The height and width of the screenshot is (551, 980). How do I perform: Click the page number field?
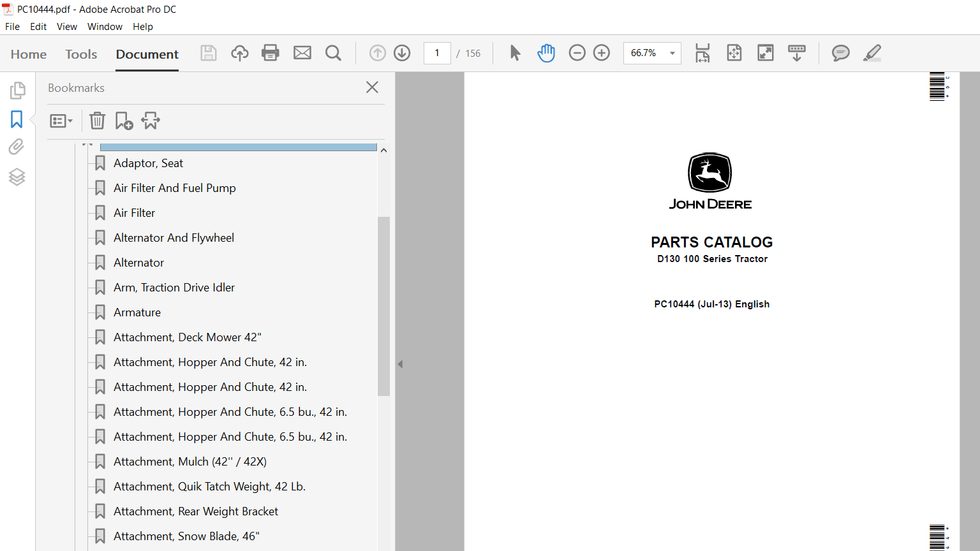(x=437, y=53)
